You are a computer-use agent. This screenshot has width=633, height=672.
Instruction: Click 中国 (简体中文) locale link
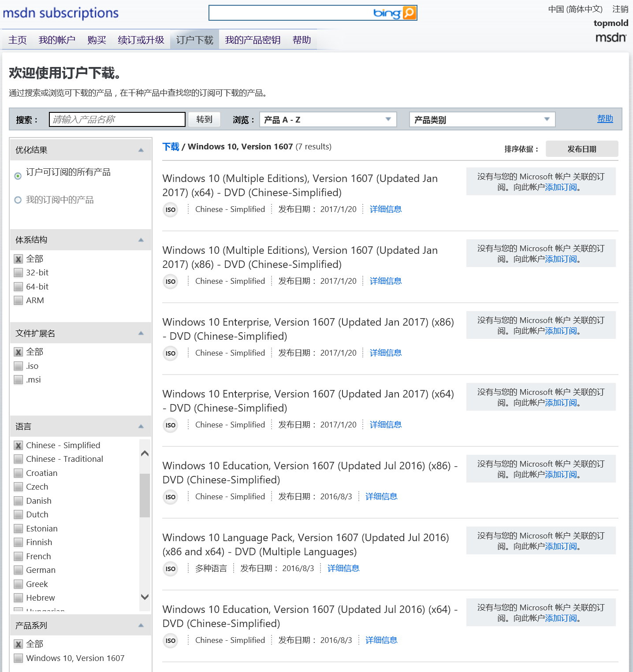click(x=575, y=9)
